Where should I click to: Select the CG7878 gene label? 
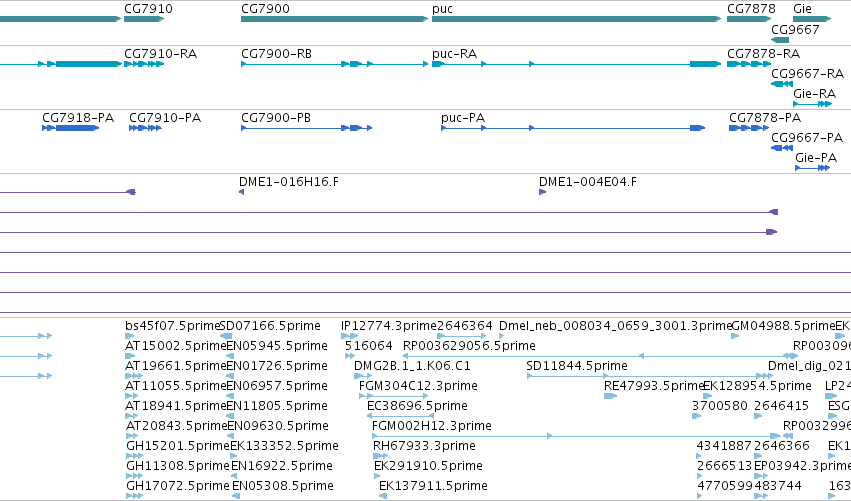[751, 9]
